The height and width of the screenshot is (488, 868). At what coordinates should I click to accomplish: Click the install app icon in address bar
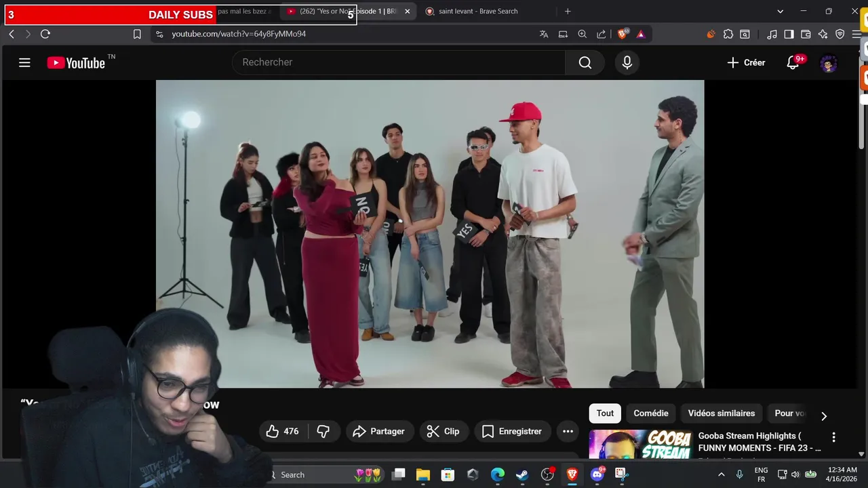[563, 34]
